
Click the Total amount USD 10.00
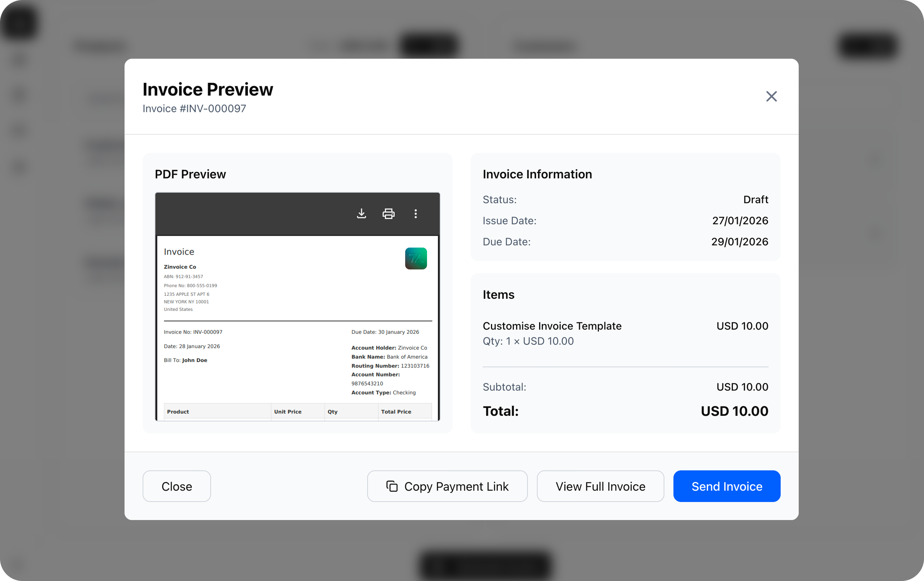pos(734,411)
